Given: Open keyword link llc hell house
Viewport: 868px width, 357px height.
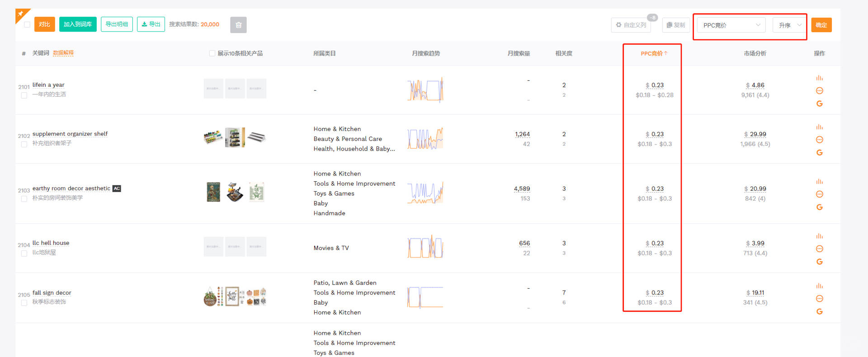Looking at the screenshot, I should (51, 243).
